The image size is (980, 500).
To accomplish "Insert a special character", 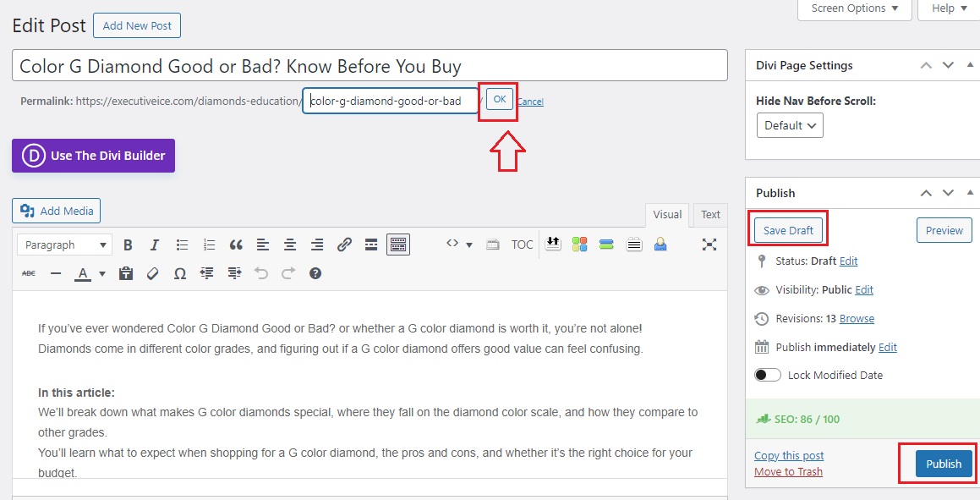I will [179, 272].
